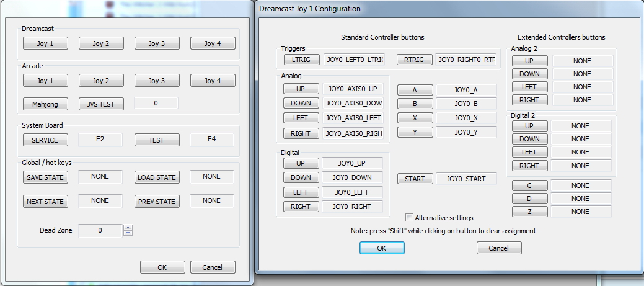Assign NEXT STATE hot key
The height and width of the screenshot is (286, 644).
[45, 202]
